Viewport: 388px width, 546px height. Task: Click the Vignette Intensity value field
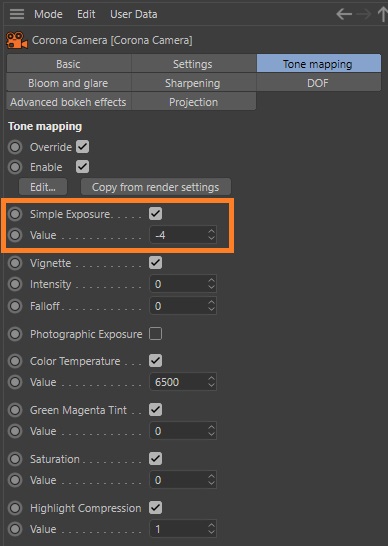point(183,284)
